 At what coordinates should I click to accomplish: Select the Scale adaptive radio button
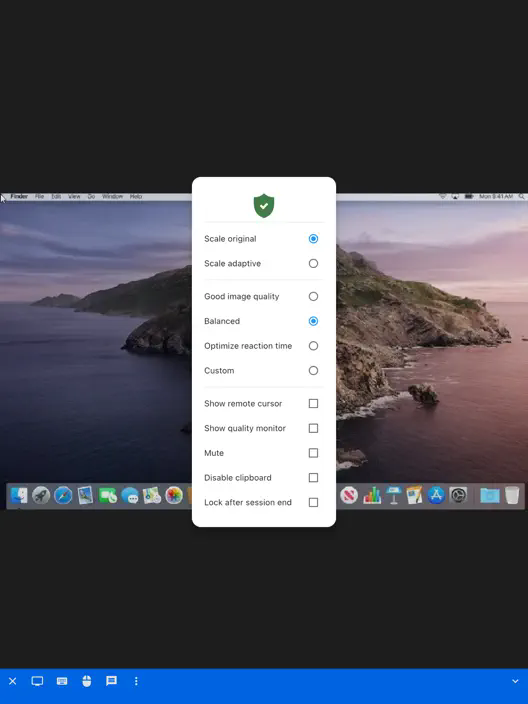[313, 263]
